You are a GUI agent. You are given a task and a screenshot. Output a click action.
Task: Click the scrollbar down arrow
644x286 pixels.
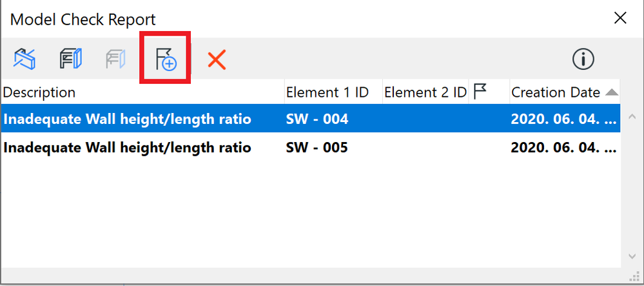[x=632, y=256]
